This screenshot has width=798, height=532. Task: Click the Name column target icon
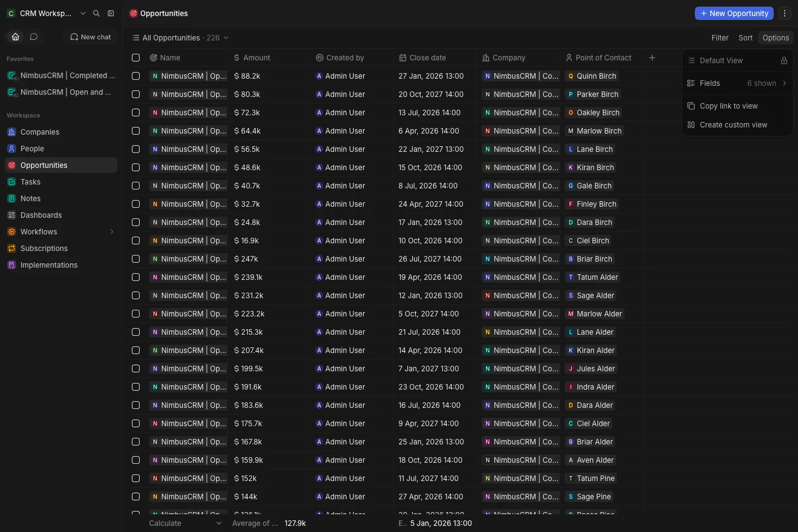coord(154,58)
